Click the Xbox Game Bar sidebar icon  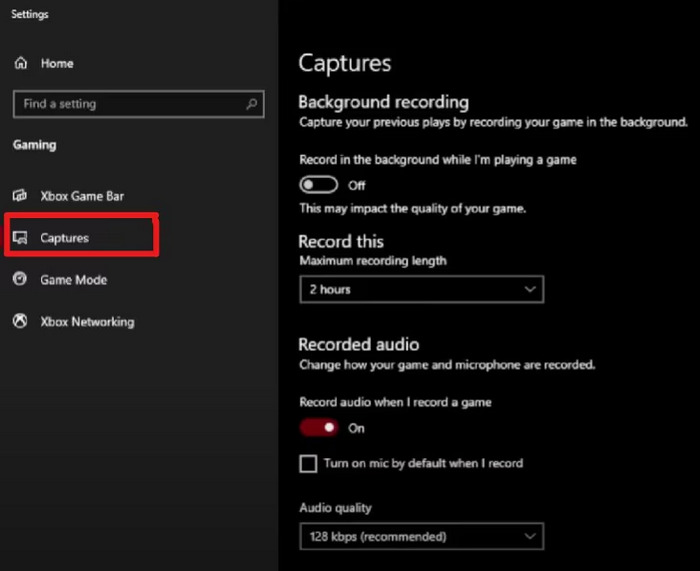(x=20, y=196)
